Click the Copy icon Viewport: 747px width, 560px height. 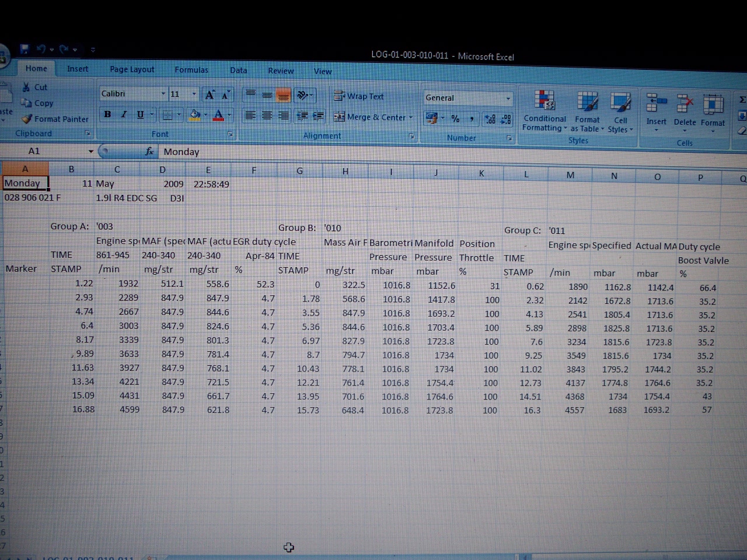coord(26,103)
